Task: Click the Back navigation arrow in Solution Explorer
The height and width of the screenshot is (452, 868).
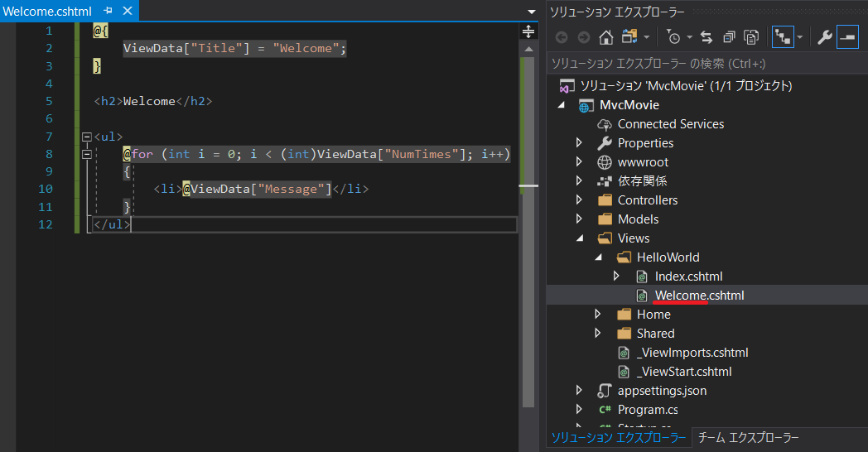Action: tap(562, 37)
